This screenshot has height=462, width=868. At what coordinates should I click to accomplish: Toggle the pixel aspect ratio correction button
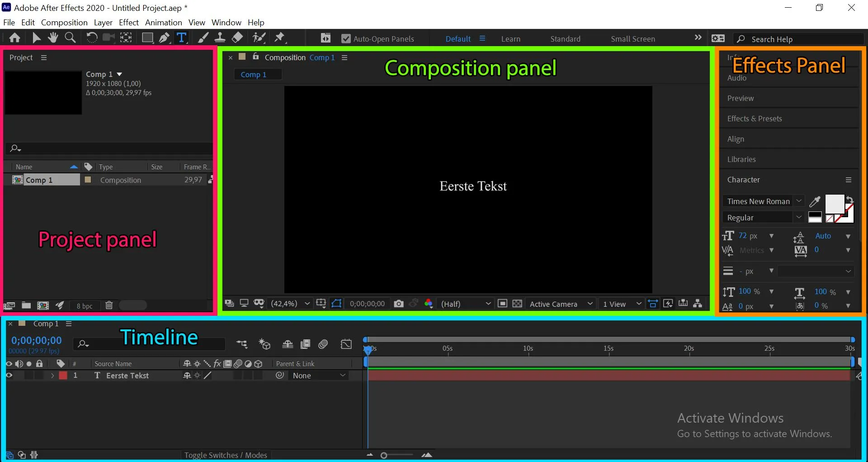click(x=653, y=304)
